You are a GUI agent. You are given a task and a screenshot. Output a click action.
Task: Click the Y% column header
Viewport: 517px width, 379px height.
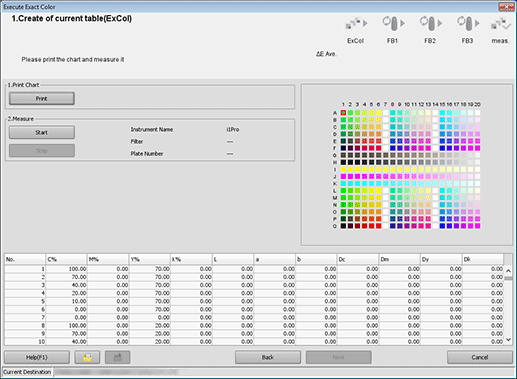point(149,259)
